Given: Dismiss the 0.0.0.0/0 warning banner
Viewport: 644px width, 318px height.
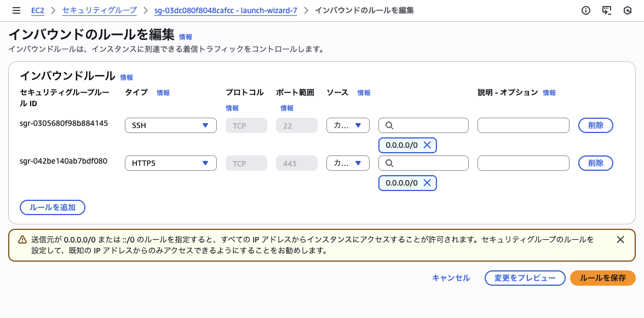Looking at the screenshot, I should click(x=620, y=240).
